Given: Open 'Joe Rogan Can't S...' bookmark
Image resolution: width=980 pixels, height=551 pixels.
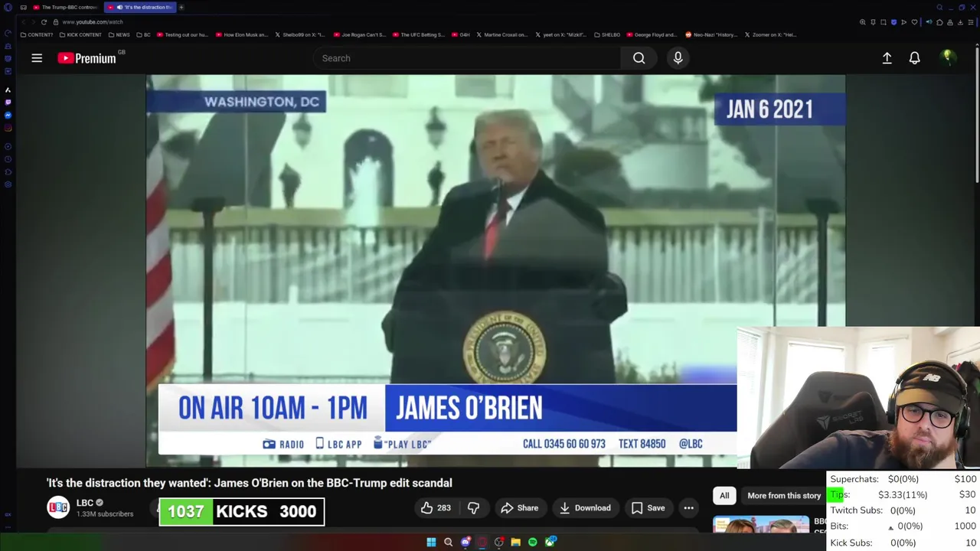Looking at the screenshot, I should [359, 34].
